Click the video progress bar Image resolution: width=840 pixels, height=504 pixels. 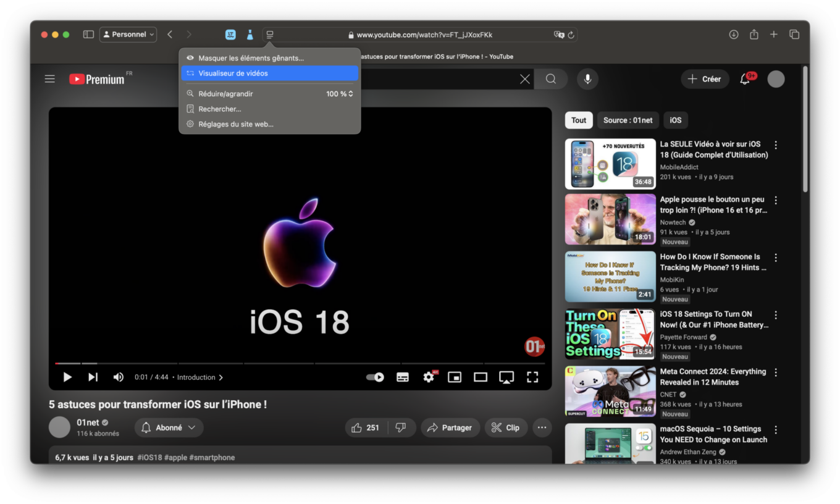click(x=300, y=363)
